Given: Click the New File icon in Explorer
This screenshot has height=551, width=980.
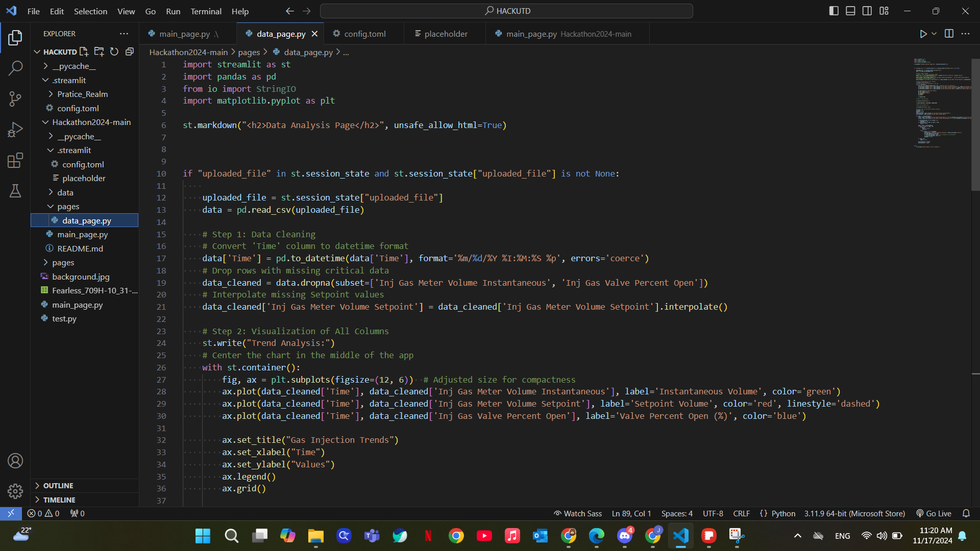Looking at the screenshot, I should (84, 52).
